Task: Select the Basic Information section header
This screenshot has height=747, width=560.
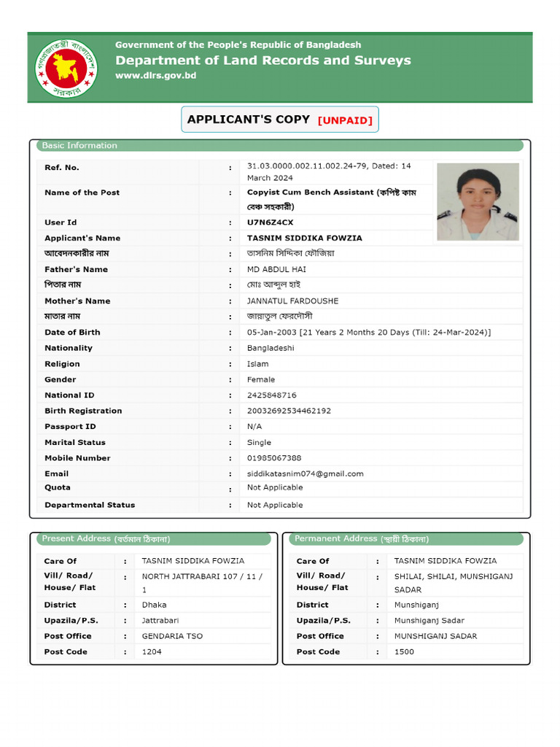Action: 280,145
